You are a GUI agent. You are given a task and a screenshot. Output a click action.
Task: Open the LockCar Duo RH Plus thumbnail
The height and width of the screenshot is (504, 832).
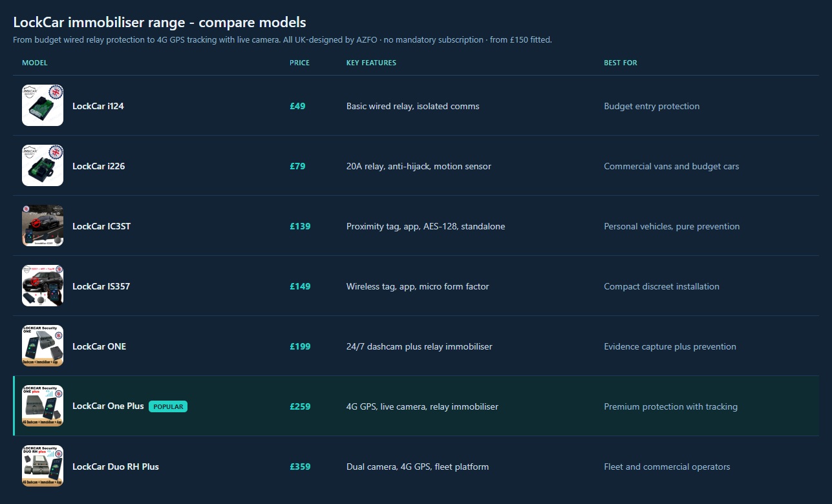(43, 466)
